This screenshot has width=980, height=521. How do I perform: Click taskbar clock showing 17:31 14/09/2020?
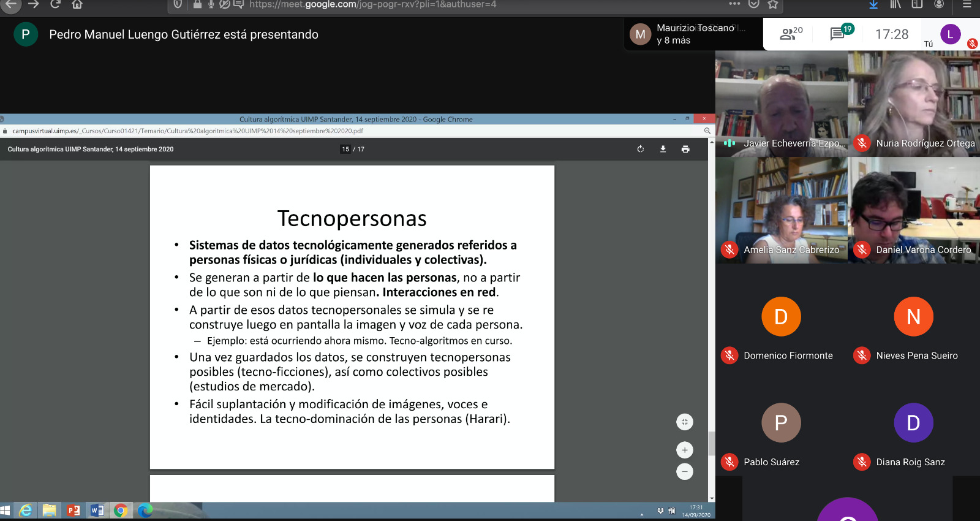[696, 511]
